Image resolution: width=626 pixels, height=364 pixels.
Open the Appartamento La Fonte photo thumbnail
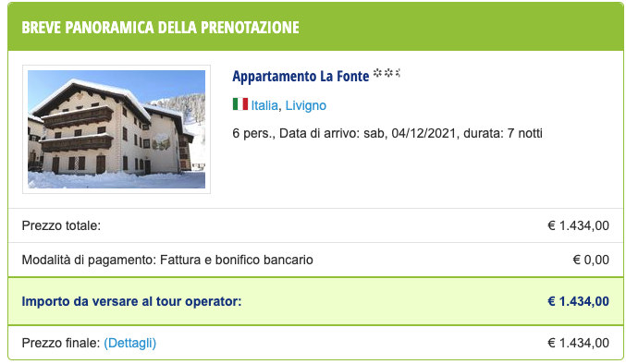tap(117, 129)
